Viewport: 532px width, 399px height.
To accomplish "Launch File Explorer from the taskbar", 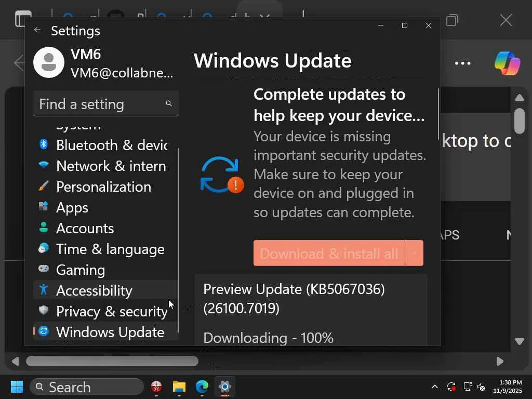I will pyautogui.click(x=179, y=387).
